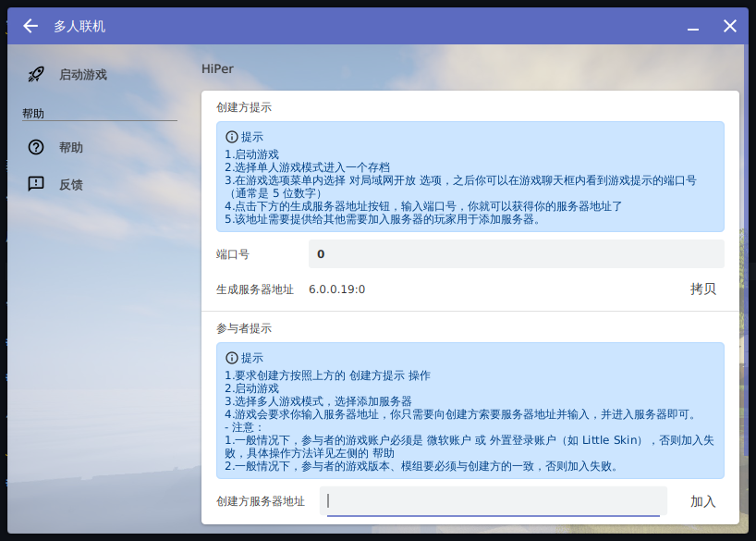Click the generated address 6.0.0.19:0
Image resolution: width=756 pixels, height=541 pixels.
[x=337, y=289]
